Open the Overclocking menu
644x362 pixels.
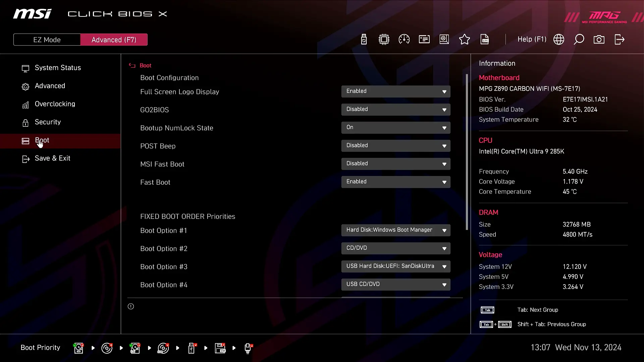click(55, 104)
